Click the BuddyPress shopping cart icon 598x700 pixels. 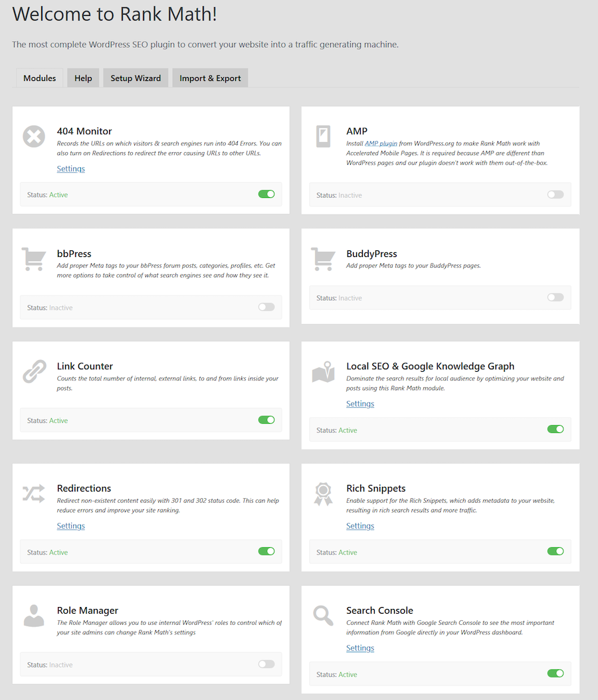323,259
